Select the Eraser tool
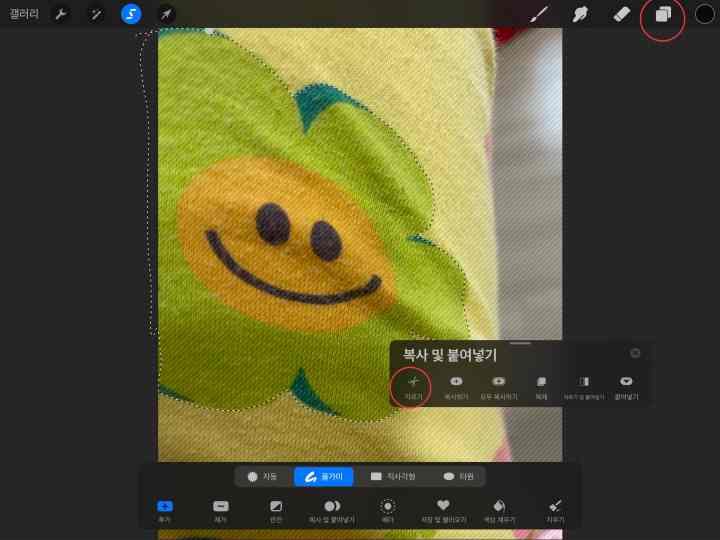The height and width of the screenshot is (540, 720). (622, 14)
